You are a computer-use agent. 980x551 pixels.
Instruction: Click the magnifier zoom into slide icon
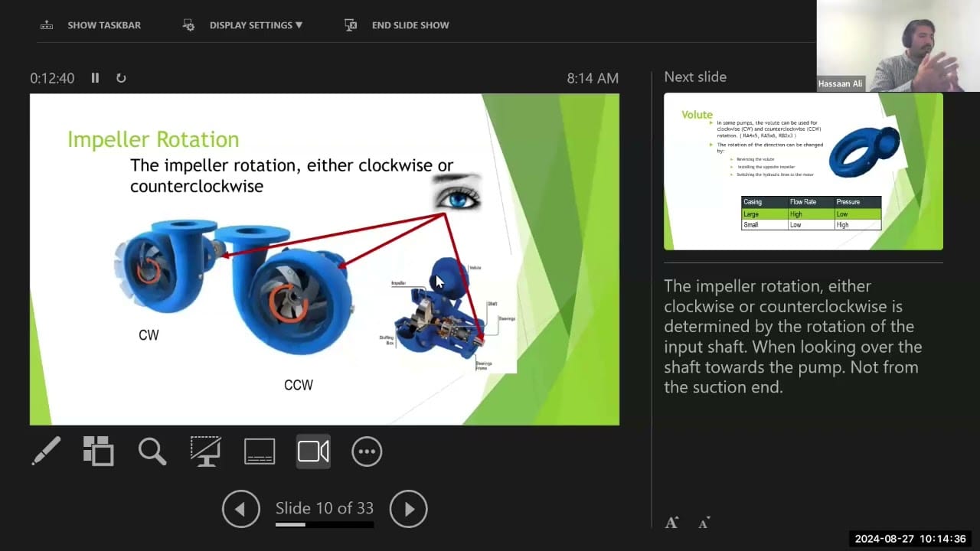(x=152, y=452)
